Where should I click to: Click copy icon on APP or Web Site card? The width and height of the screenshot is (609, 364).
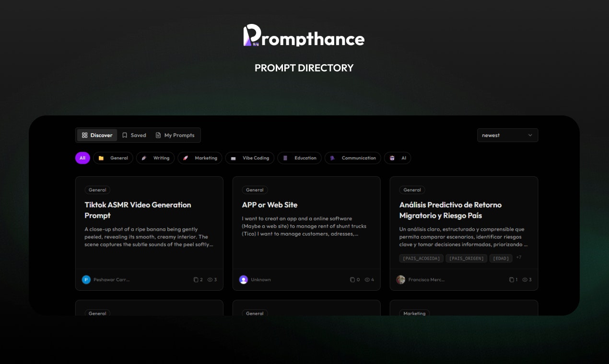coord(352,280)
